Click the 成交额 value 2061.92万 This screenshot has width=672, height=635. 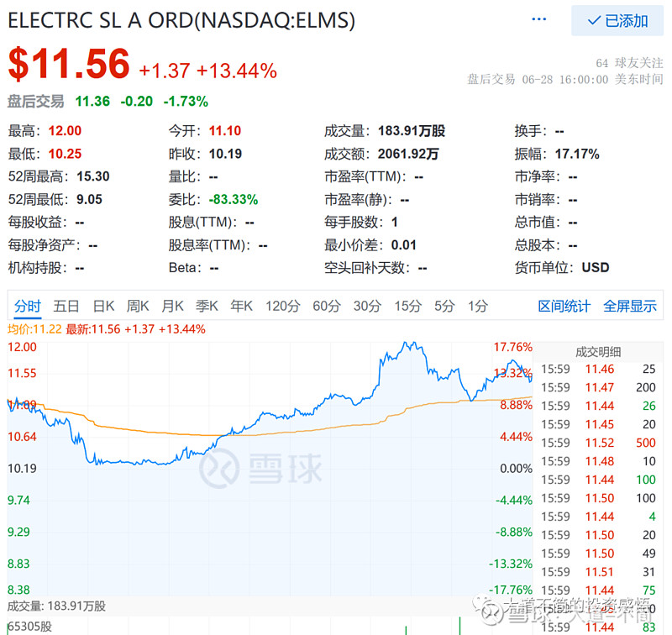click(408, 154)
